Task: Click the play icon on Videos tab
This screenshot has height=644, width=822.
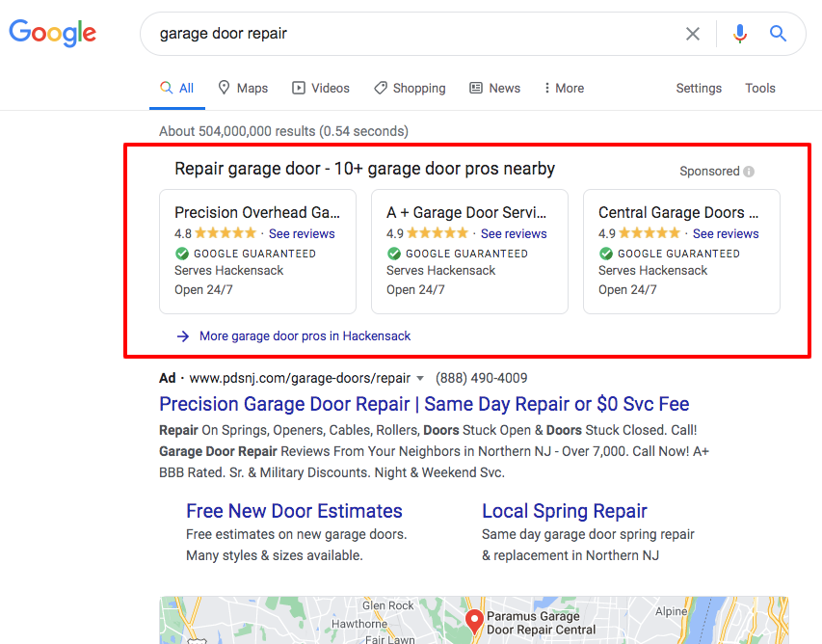Action: pyautogui.click(x=299, y=88)
